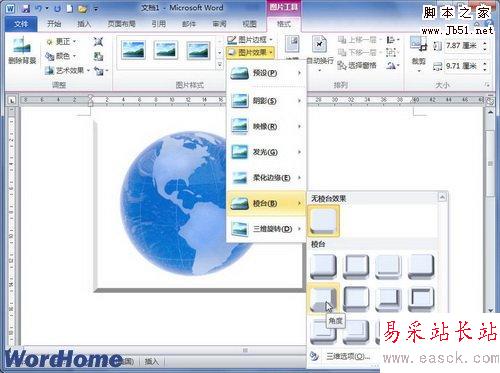The width and height of the screenshot is (500, 373).
Task: Click 下移一层 (Send Backward)
Action: 359,52
